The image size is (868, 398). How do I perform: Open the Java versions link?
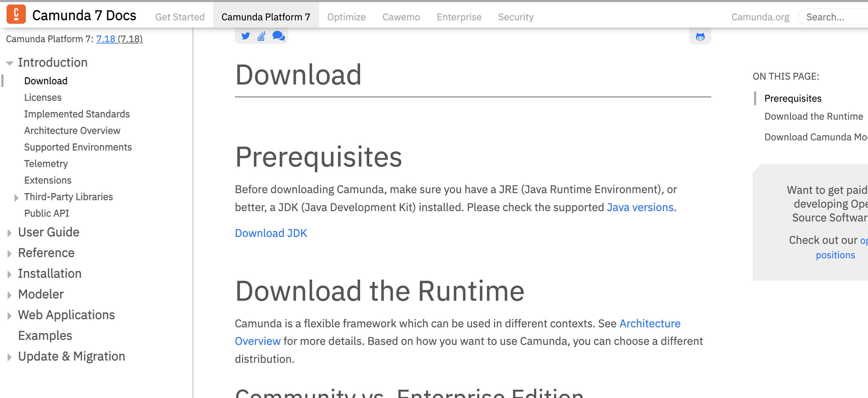(640, 207)
